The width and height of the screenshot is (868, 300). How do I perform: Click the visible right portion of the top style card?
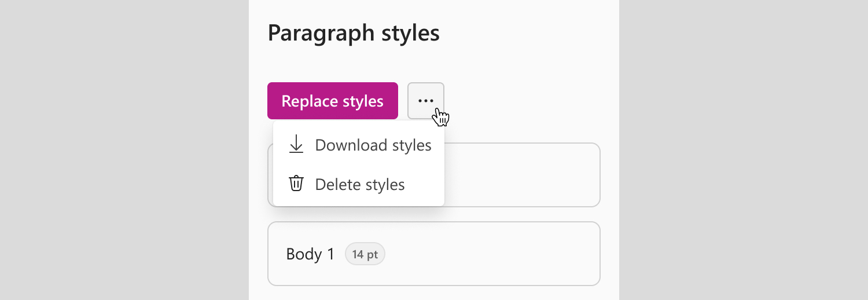click(523, 175)
